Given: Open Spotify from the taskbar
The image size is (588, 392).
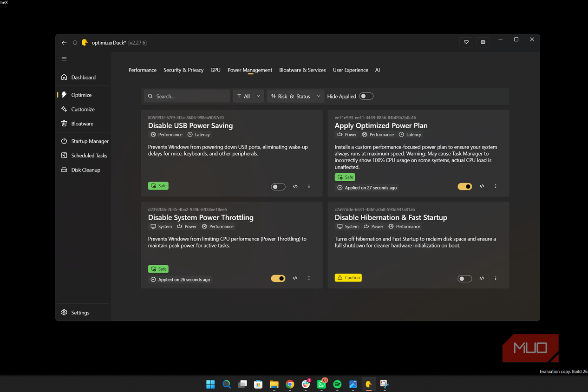Looking at the screenshot, I should [338, 384].
